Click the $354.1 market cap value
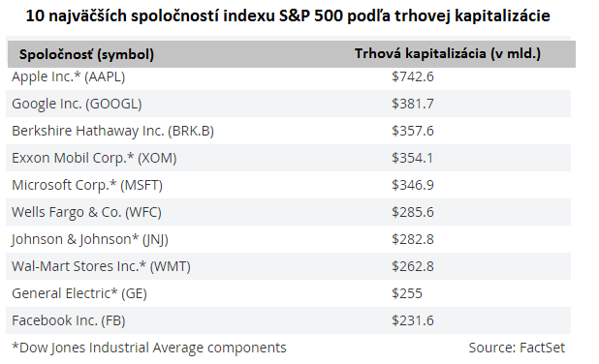599x364 pixels. (x=413, y=158)
